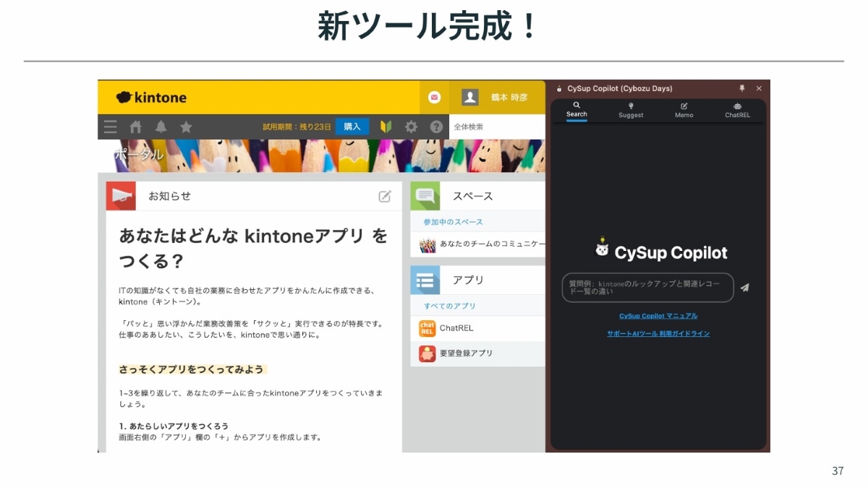The height and width of the screenshot is (488, 868).
Task: Open the notifications bell
Action: (161, 127)
